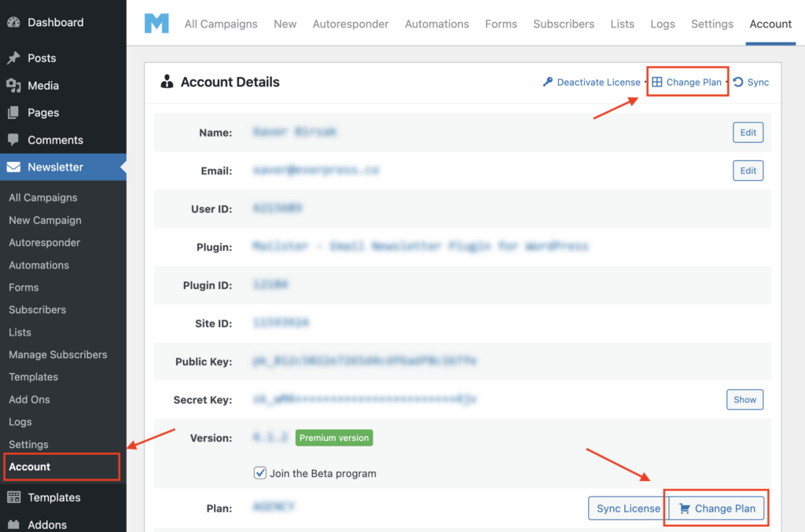
Task: Click the Change Plan cart button
Action: coord(716,508)
